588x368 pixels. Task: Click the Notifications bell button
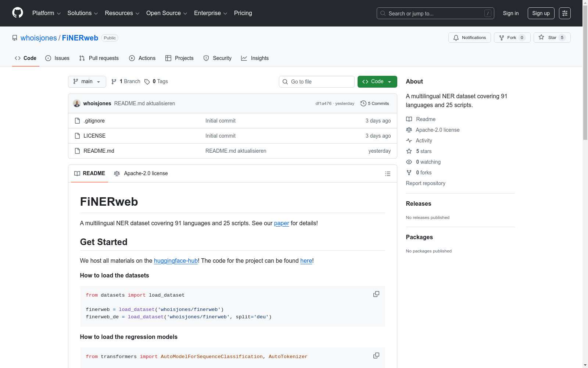[x=470, y=38]
